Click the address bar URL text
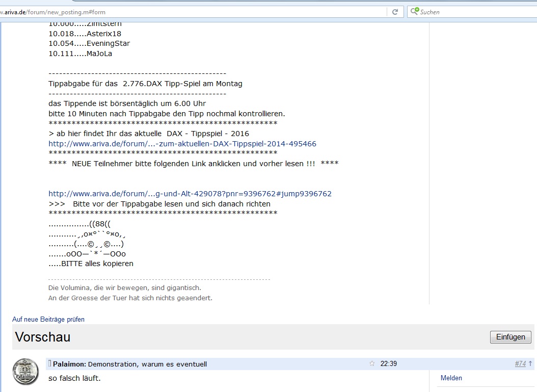Viewport: 537px width, 392px height. [x=52, y=12]
